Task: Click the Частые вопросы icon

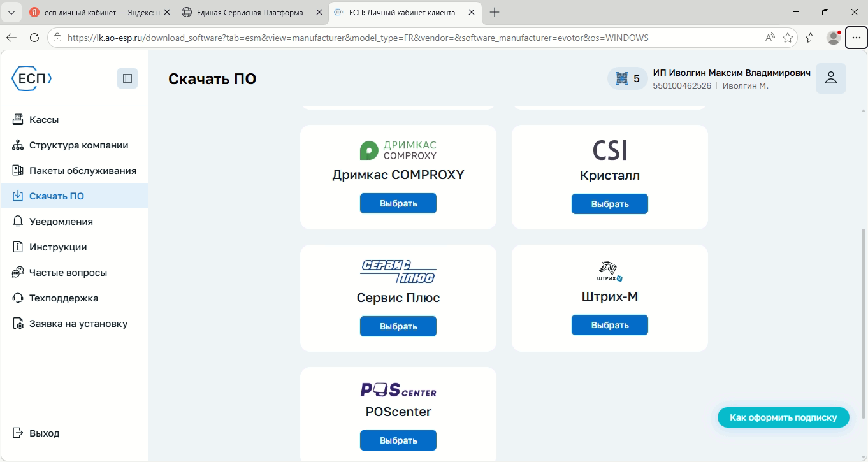Action: click(18, 273)
